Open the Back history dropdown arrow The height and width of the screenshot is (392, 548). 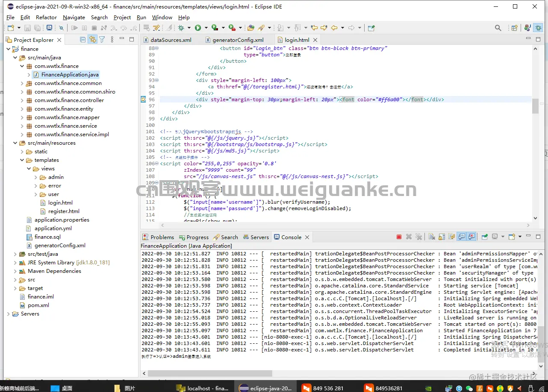342,28
